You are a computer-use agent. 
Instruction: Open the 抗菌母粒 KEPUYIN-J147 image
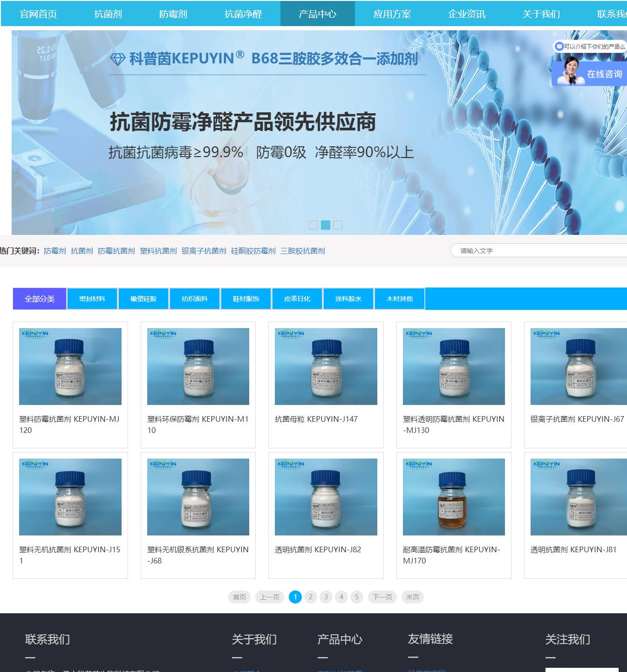click(x=326, y=366)
